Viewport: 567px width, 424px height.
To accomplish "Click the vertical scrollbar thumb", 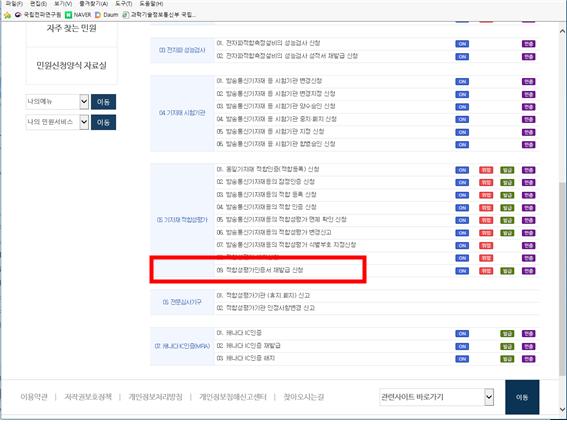I will [562, 278].
